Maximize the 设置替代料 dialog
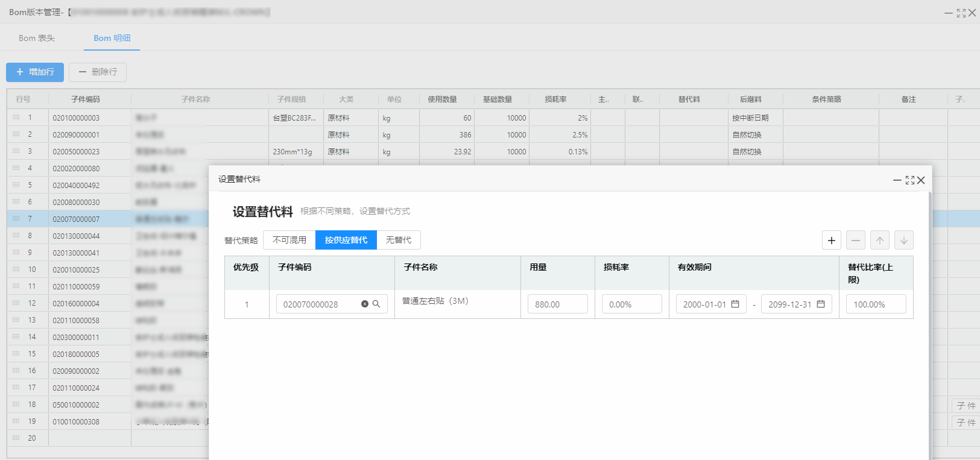 910,180
